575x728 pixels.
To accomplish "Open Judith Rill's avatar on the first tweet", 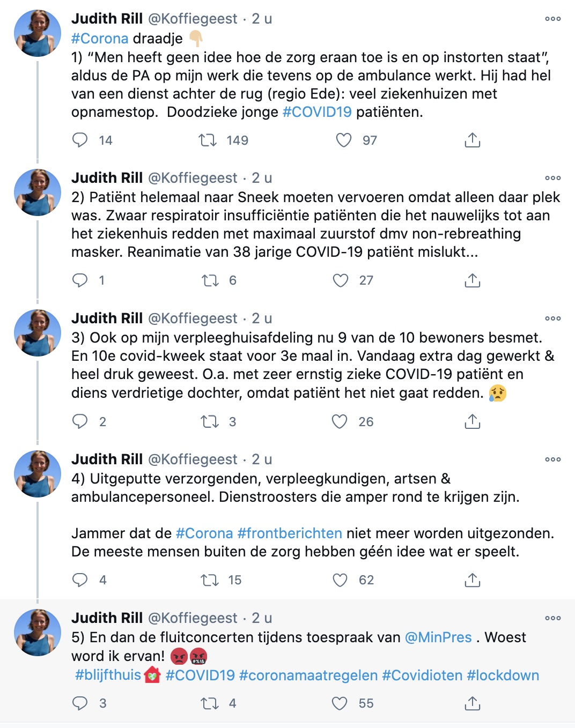I will coord(37,33).
